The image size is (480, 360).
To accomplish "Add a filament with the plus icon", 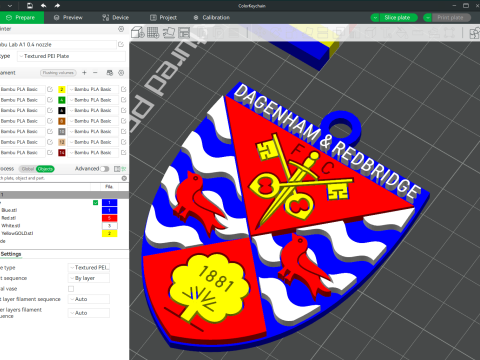I will [84, 73].
